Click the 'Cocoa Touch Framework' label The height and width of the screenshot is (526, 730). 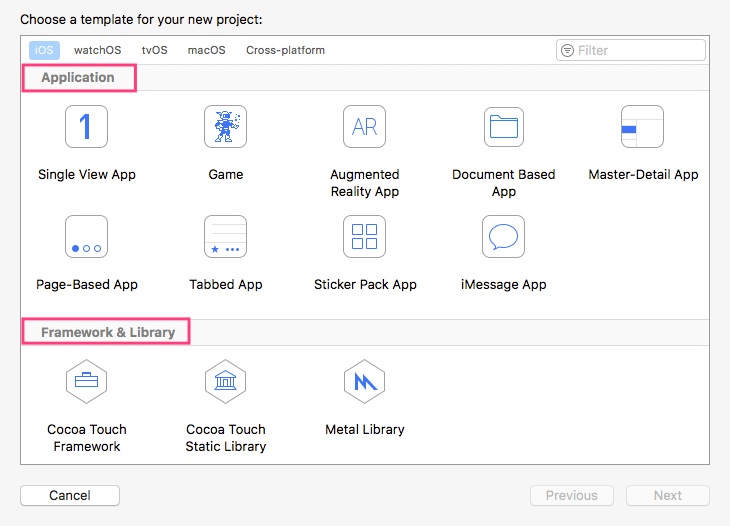tap(87, 438)
